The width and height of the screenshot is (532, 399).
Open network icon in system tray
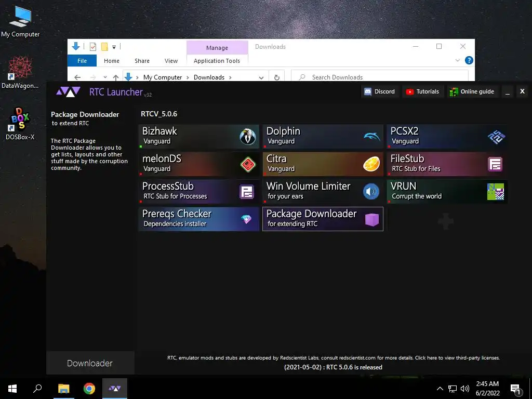click(453, 389)
